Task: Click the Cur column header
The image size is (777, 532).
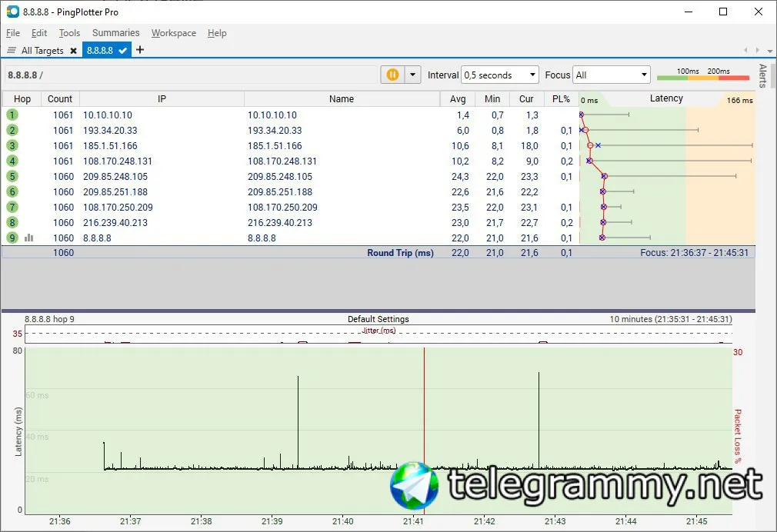Action: tap(526, 98)
